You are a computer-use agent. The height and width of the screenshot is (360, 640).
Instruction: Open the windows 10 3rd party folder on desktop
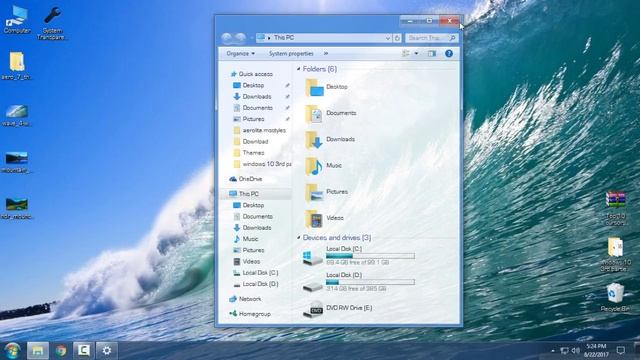pyautogui.click(x=615, y=255)
